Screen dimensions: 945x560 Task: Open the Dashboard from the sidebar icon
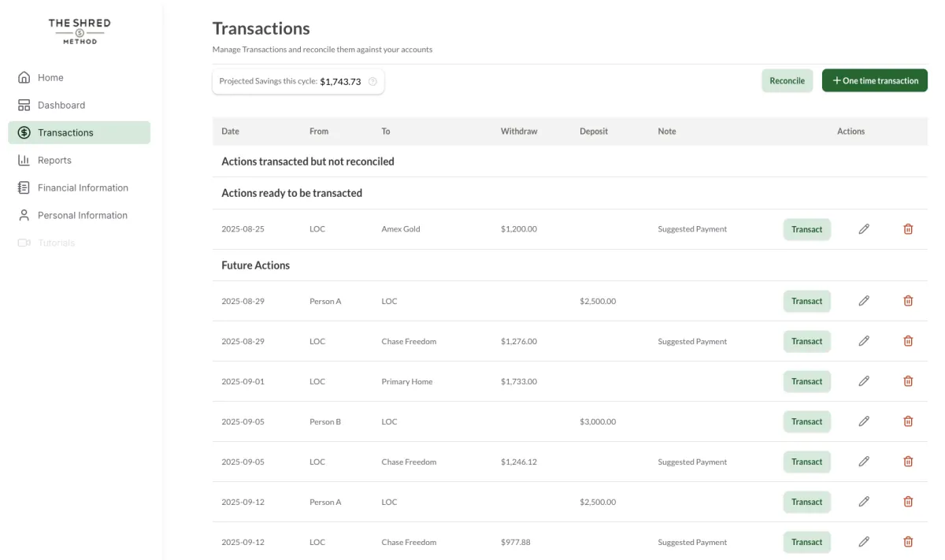click(24, 105)
